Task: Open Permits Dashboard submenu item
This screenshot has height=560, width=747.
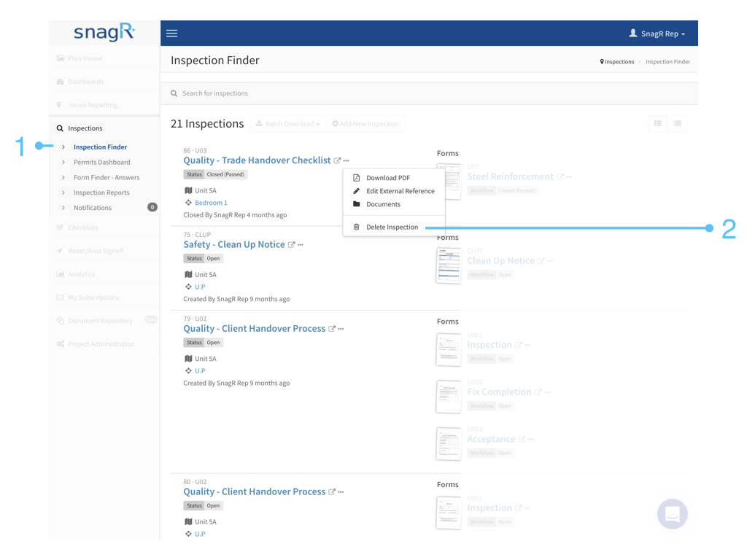Action: click(102, 162)
